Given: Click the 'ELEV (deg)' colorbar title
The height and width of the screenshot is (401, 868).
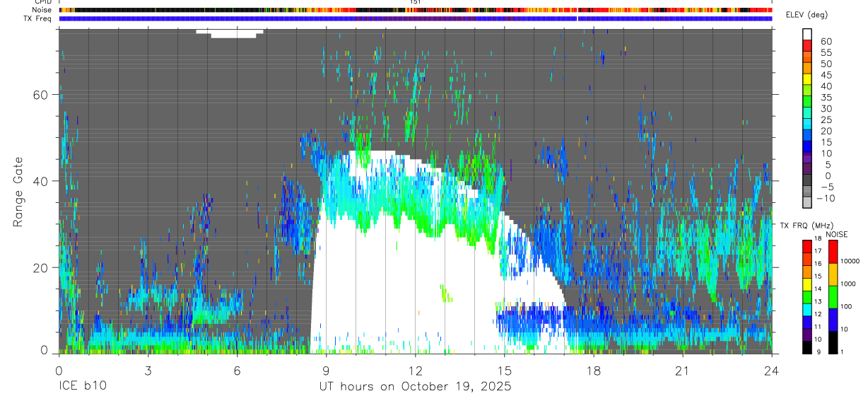Looking at the screenshot, I should pyautogui.click(x=807, y=15).
